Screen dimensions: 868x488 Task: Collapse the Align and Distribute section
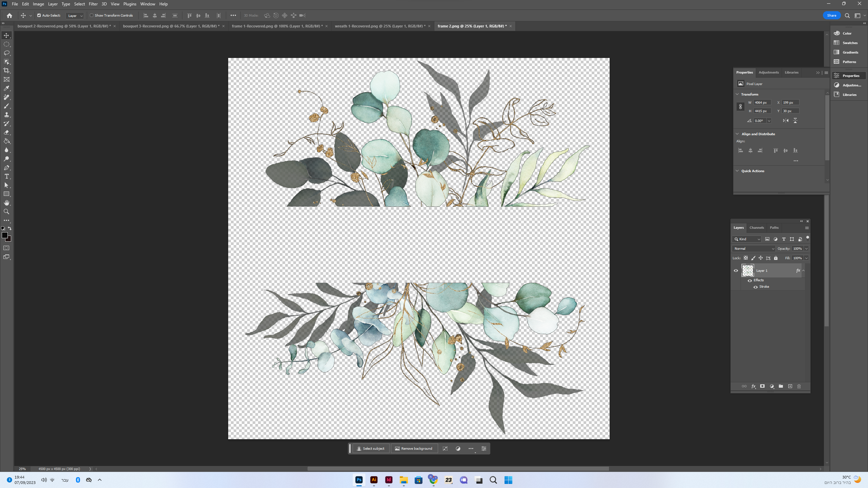click(737, 134)
